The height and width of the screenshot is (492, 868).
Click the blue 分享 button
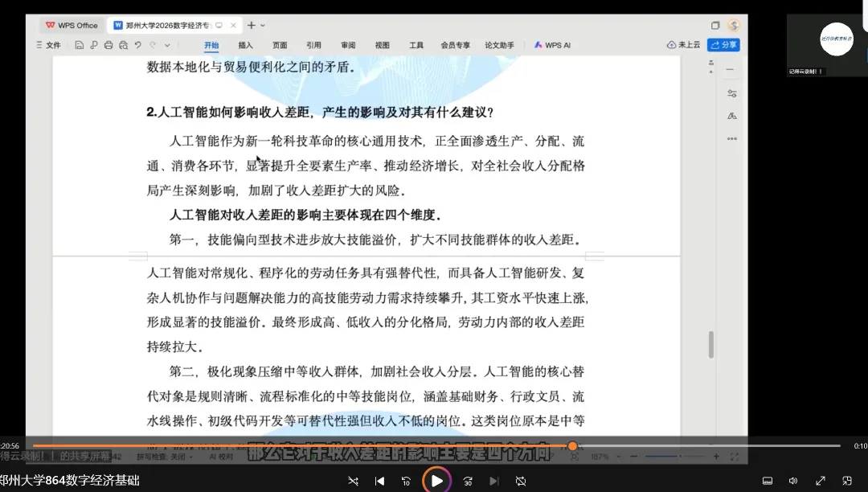click(x=723, y=45)
